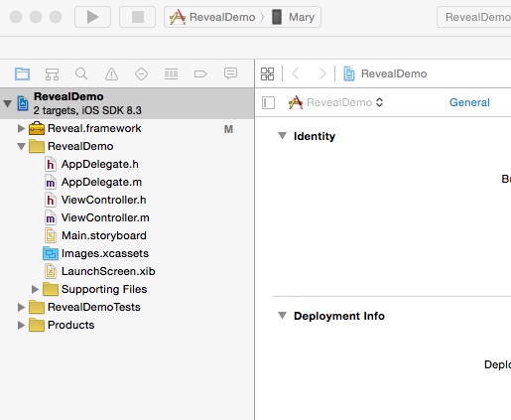The width and height of the screenshot is (511, 420).
Task: Open the Test navigator diamond icon
Action: pyautogui.click(x=141, y=73)
